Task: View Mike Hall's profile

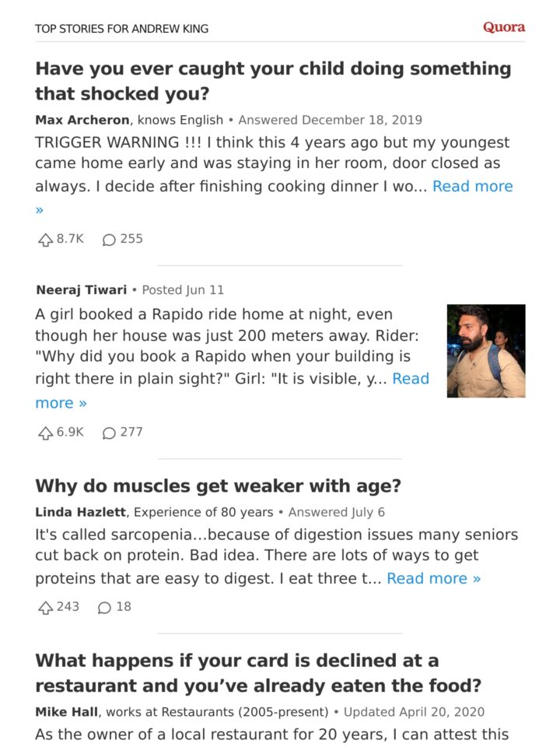Action: pyautogui.click(x=67, y=712)
